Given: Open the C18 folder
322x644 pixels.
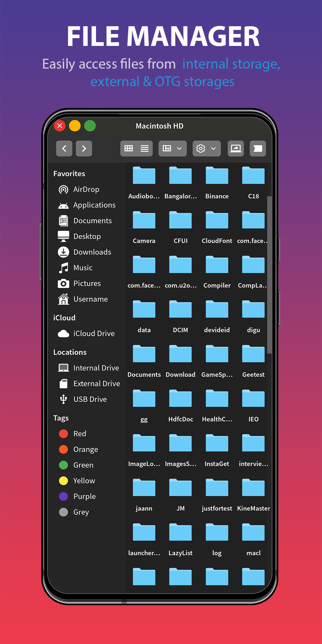Looking at the screenshot, I should pos(253,182).
